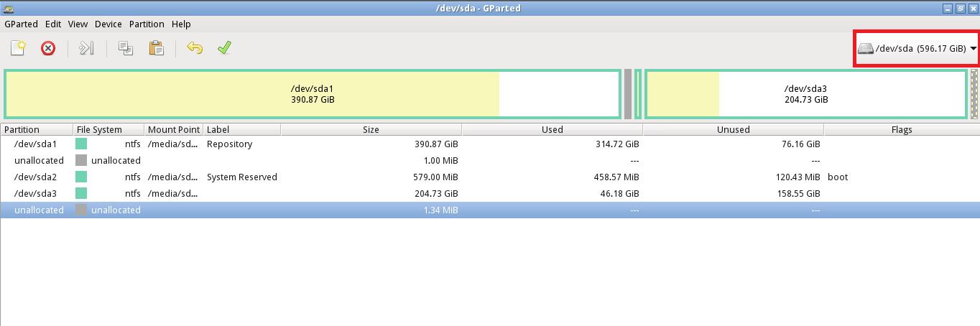The height and width of the screenshot is (326, 980).
Task: Click the 76.16 GiB unused value
Action: tap(801, 144)
